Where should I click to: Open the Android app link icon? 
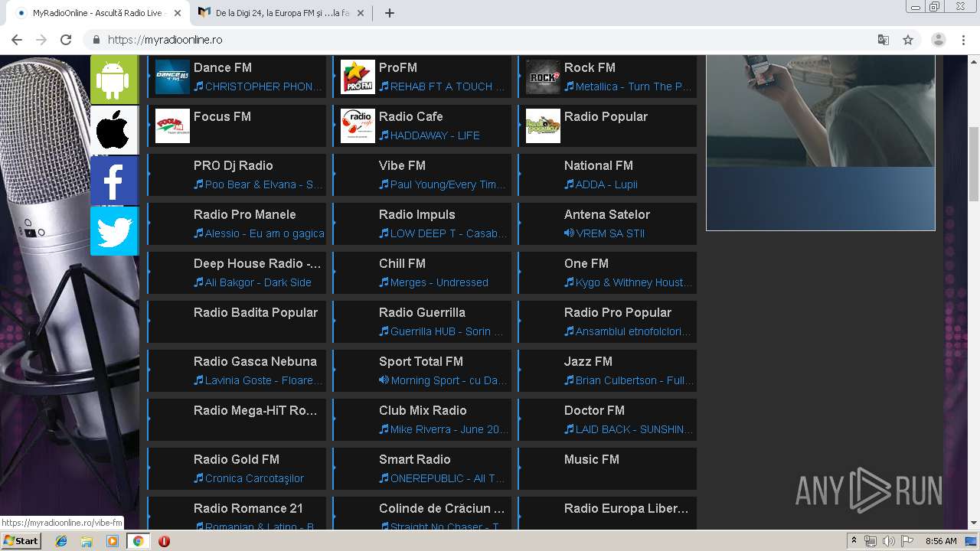(114, 80)
